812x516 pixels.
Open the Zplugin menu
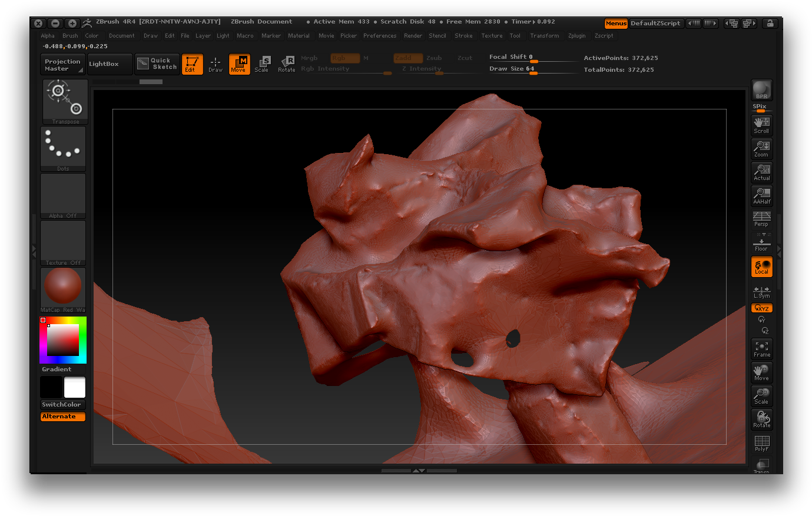point(577,36)
